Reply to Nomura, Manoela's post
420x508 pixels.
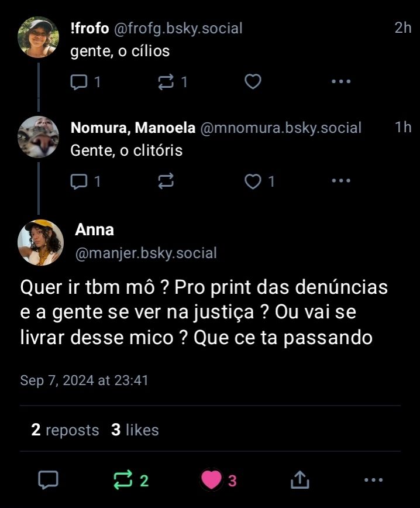click(x=78, y=182)
